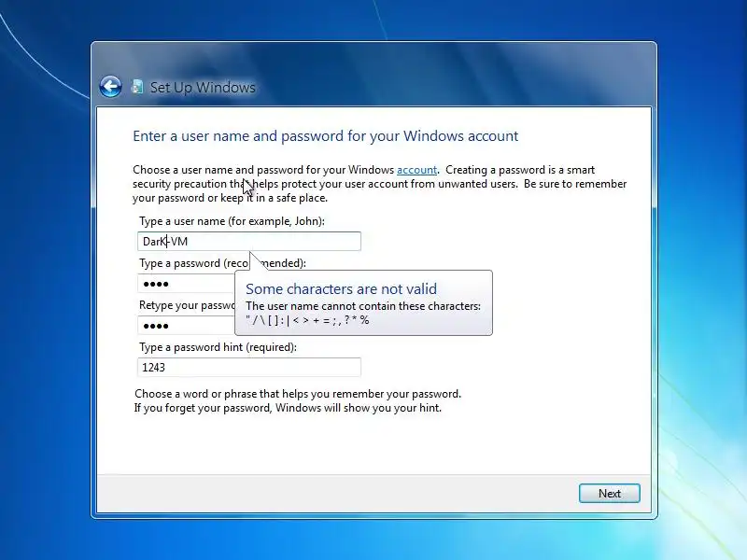Click the 'Type a user name' label
Image resolution: width=747 pixels, height=560 pixels.
232,221
